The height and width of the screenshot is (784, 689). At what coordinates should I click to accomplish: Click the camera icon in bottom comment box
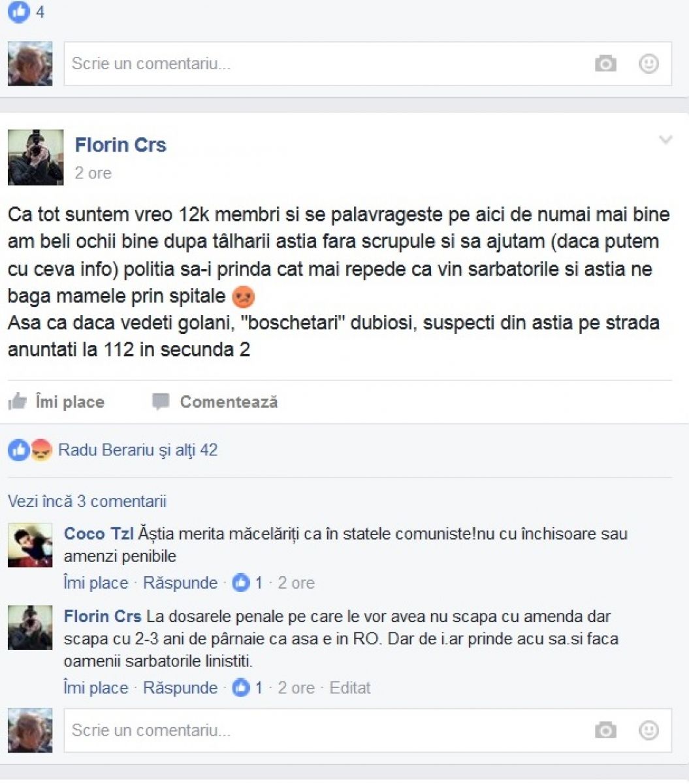tap(605, 730)
